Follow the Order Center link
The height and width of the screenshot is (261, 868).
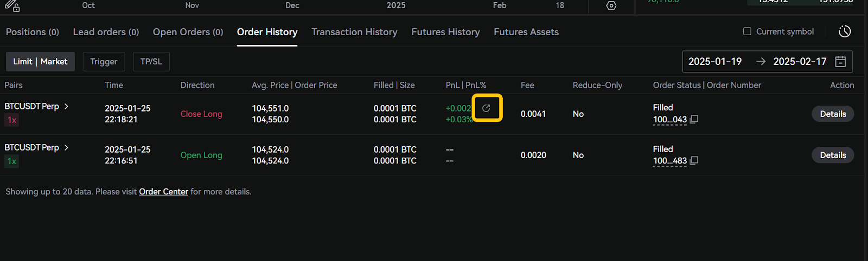click(x=163, y=192)
